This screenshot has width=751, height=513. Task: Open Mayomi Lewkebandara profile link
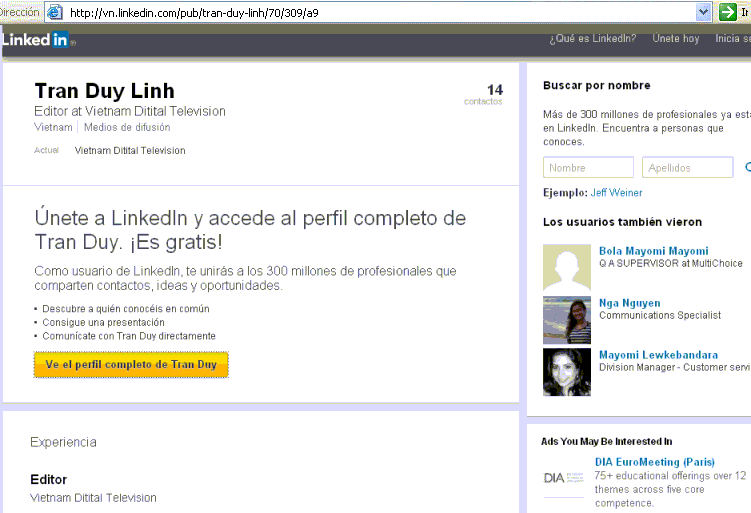[658, 355]
